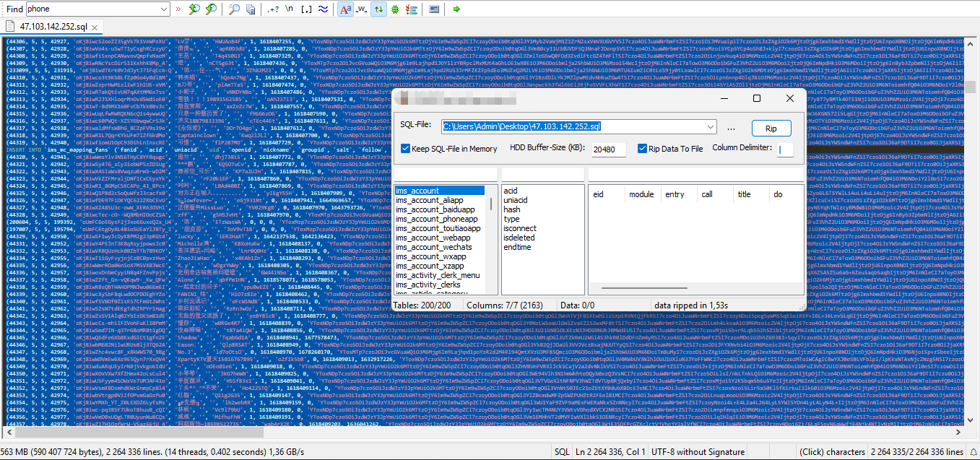Click the blue window panel icon in find bar
Screen dimensions: 980x460
pos(433,9)
